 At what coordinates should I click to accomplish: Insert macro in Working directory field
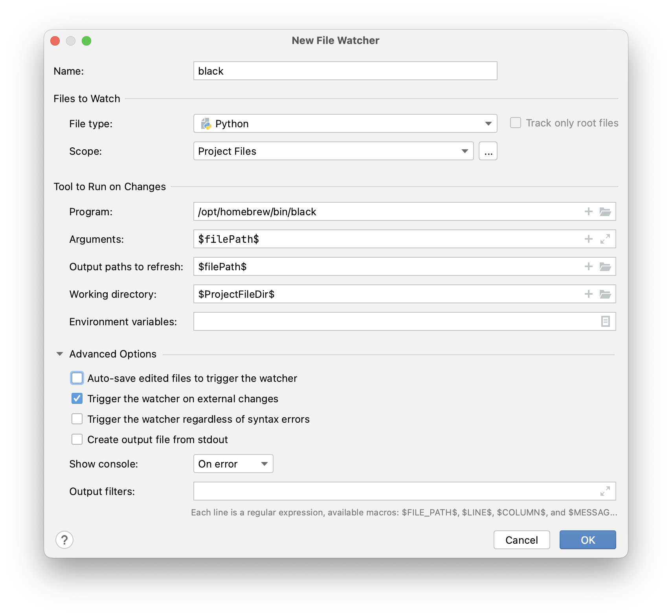(588, 294)
